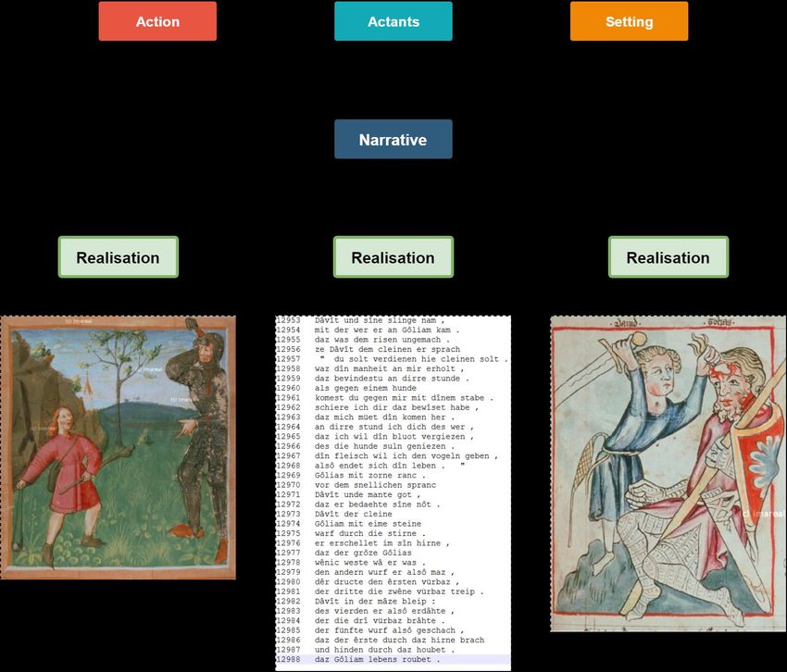Click the "David" caption above the right miniature
The height and width of the screenshot is (672, 787).
pyautogui.click(x=625, y=323)
